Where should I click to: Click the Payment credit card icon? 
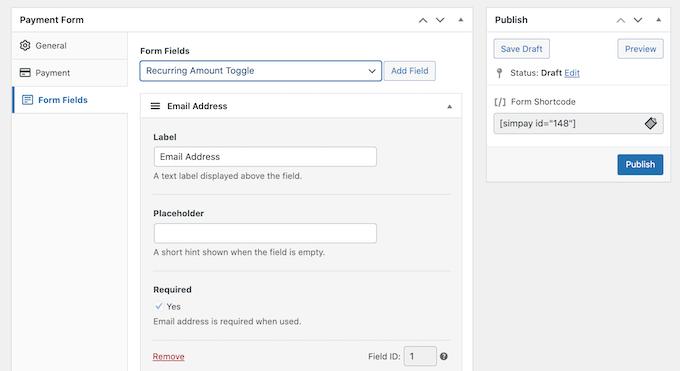(x=25, y=72)
